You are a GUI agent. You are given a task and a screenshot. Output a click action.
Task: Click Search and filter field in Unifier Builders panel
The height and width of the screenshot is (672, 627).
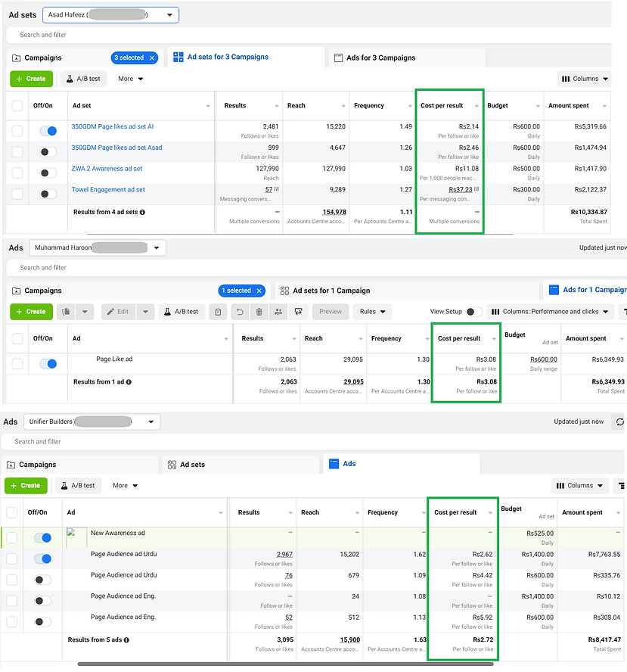click(312, 441)
